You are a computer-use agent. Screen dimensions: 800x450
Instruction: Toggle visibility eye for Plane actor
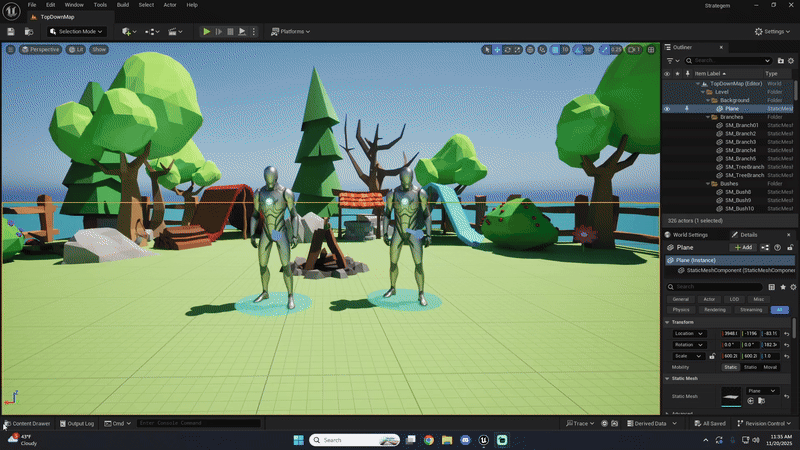coord(667,109)
